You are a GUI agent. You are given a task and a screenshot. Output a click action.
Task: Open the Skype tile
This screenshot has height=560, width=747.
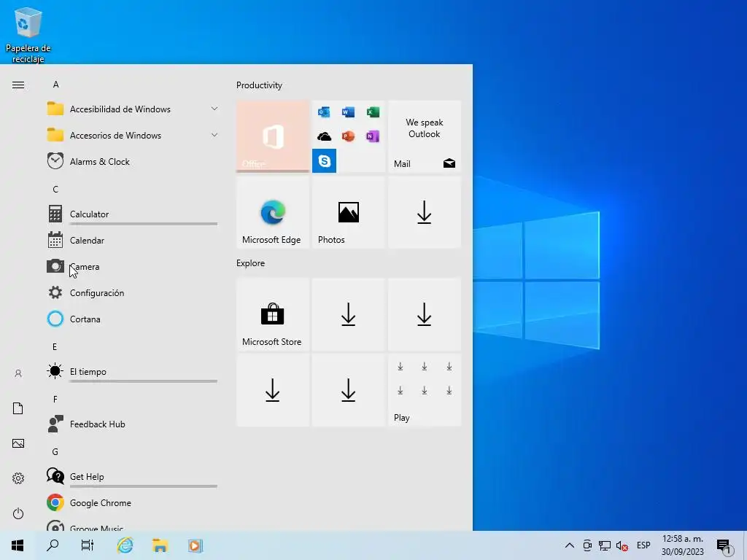(x=324, y=160)
